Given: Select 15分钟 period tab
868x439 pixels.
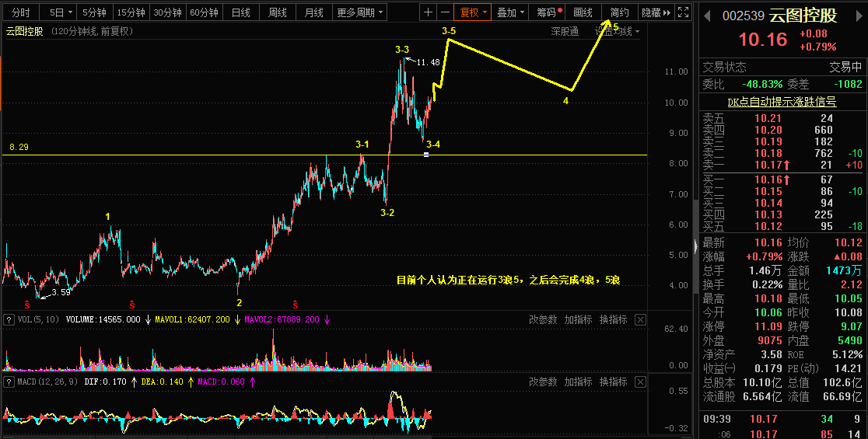Looking at the screenshot, I should pyautogui.click(x=131, y=12).
